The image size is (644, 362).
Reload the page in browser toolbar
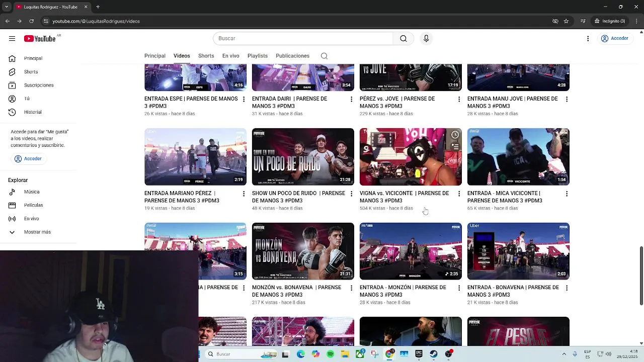pos(31,21)
